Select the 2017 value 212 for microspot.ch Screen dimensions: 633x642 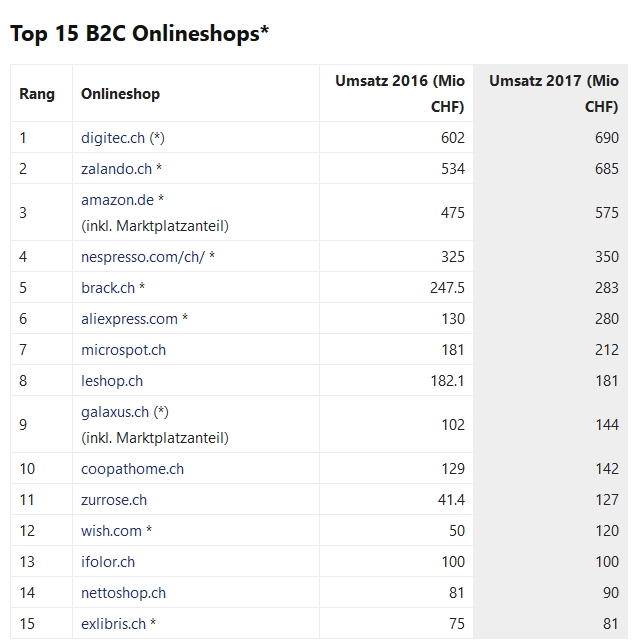607,350
